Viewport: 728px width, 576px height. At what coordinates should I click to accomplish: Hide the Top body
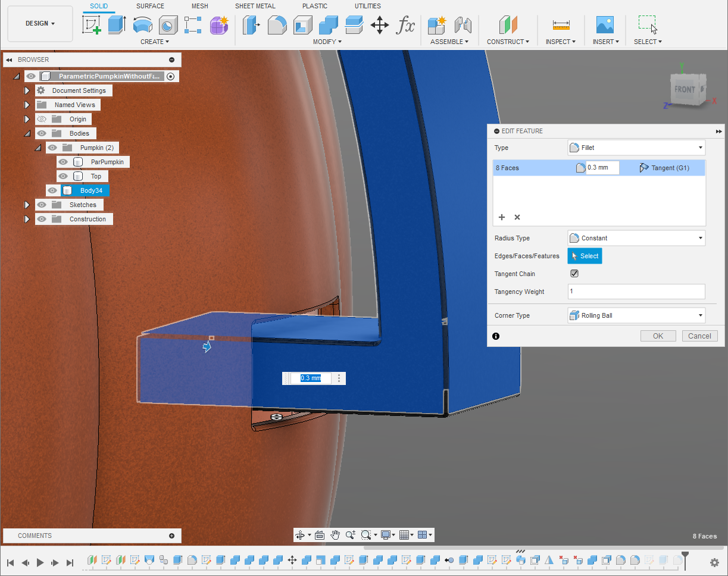pyautogui.click(x=63, y=176)
